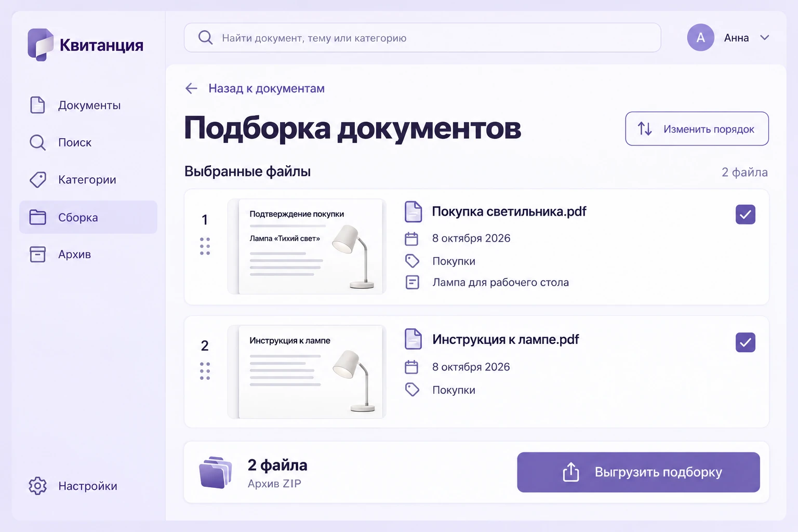798x532 pixels.
Task: Open the Подтверждение покупки thumbnail
Action: tap(307, 246)
